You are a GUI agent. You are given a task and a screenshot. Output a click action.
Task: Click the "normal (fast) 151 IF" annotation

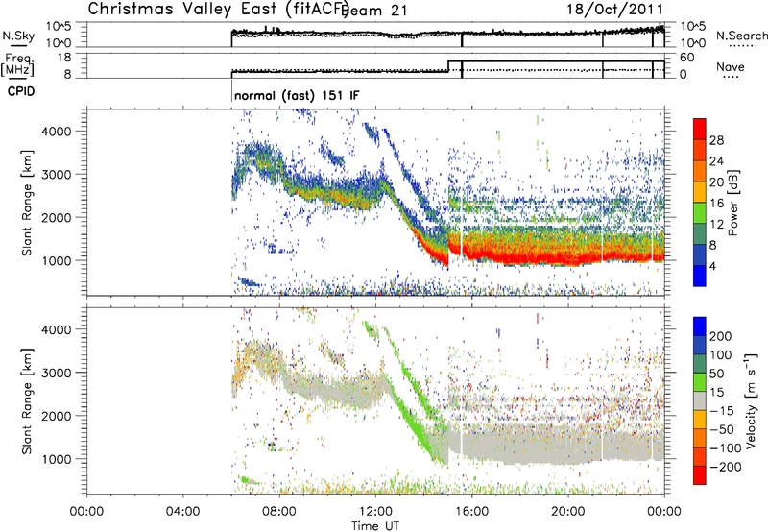click(297, 95)
